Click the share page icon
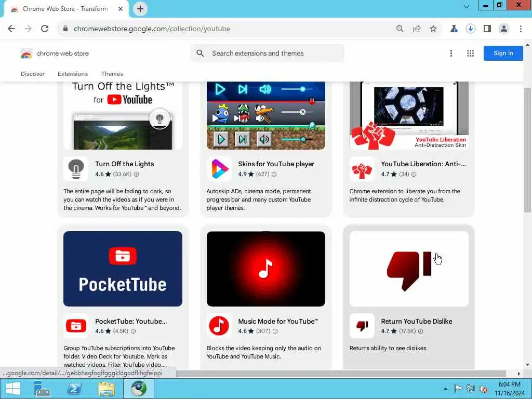Image resolution: width=532 pixels, height=399 pixels. (x=417, y=29)
